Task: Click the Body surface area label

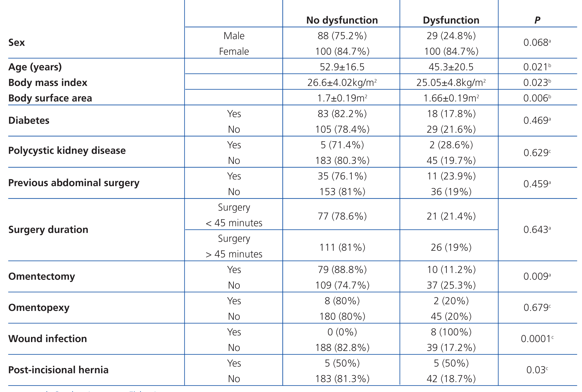Action: [x=50, y=98]
